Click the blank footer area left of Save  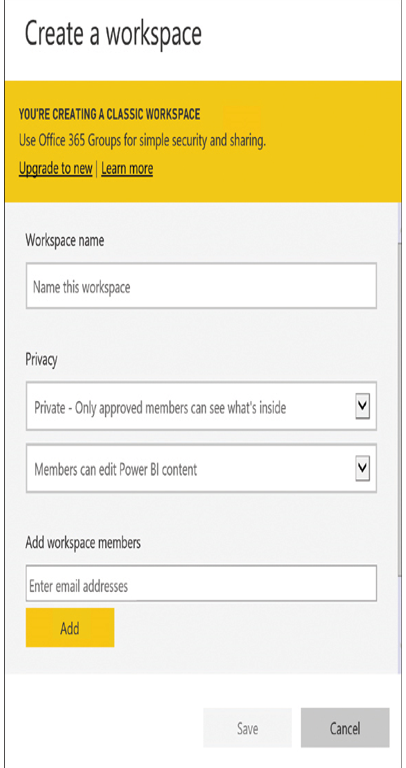(103, 727)
